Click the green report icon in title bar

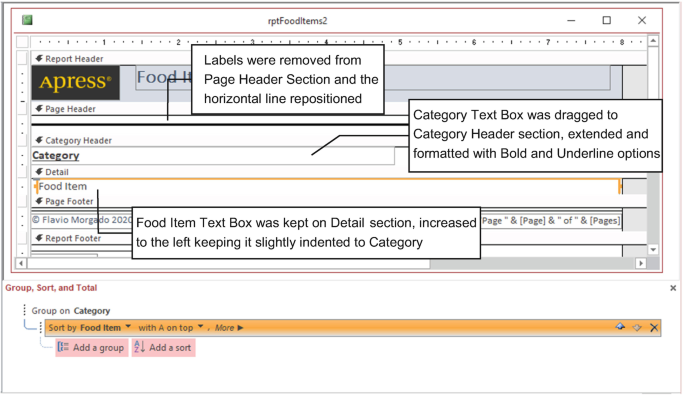click(28, 20)
